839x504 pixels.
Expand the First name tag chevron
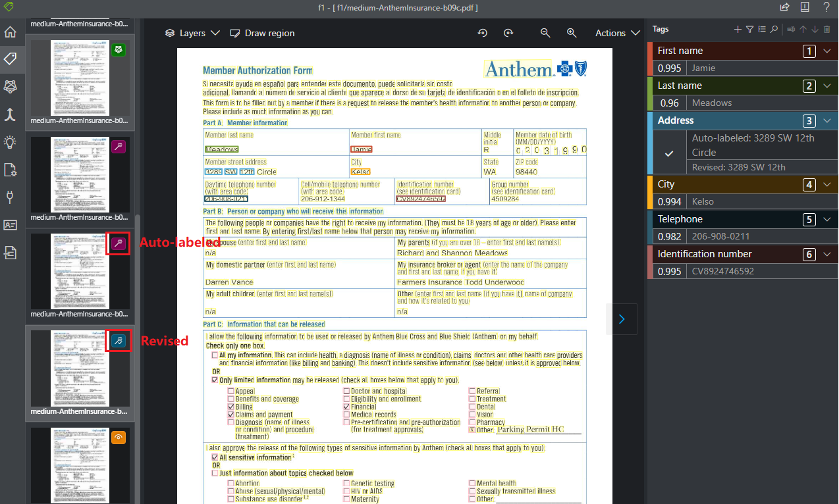828,51
